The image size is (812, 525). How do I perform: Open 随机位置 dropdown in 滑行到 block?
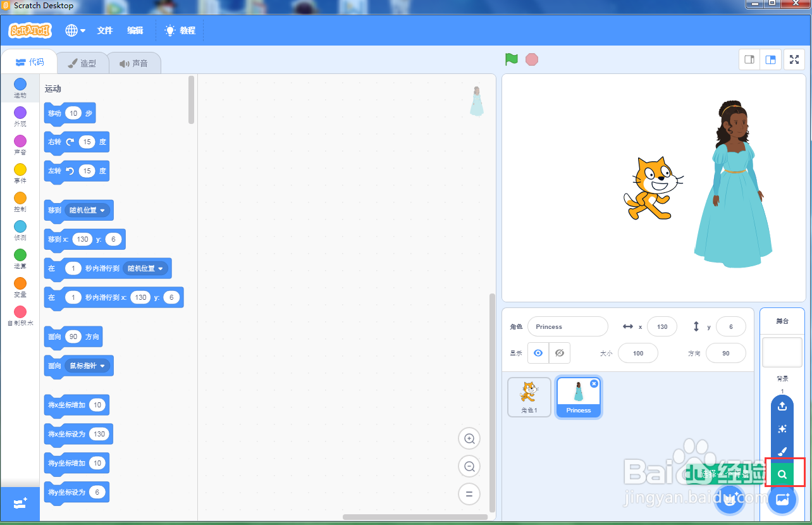point(145,268)
